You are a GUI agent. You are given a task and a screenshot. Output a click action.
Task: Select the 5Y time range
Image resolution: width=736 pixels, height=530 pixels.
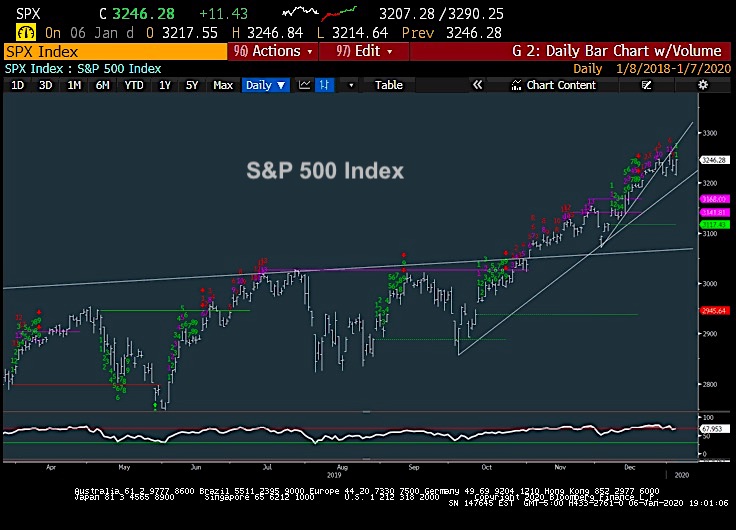[x=192, y=85]
